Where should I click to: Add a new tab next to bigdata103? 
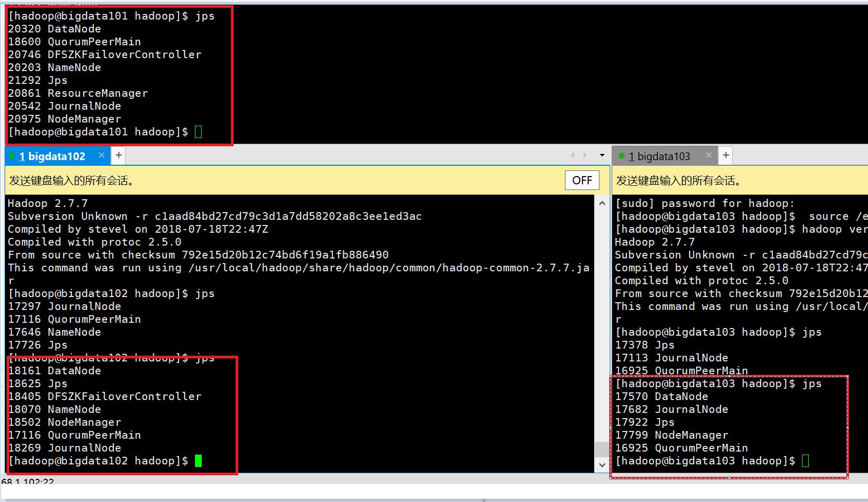point(725,155)
